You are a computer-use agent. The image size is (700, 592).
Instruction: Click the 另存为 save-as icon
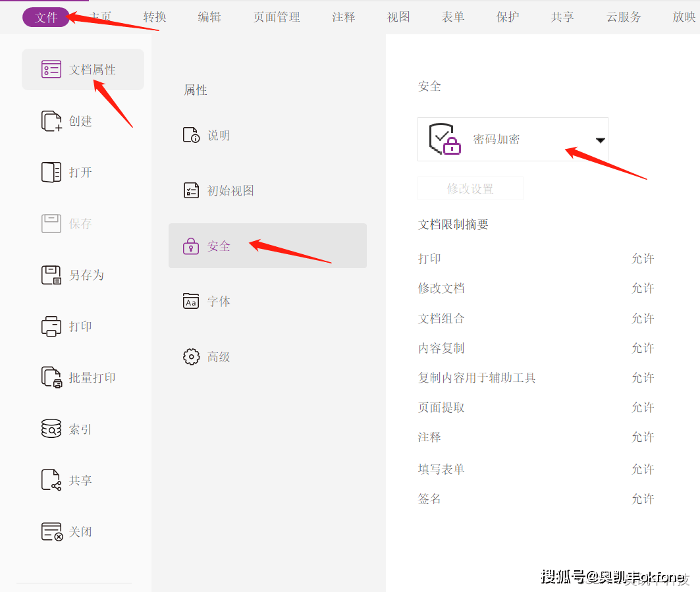51,275
